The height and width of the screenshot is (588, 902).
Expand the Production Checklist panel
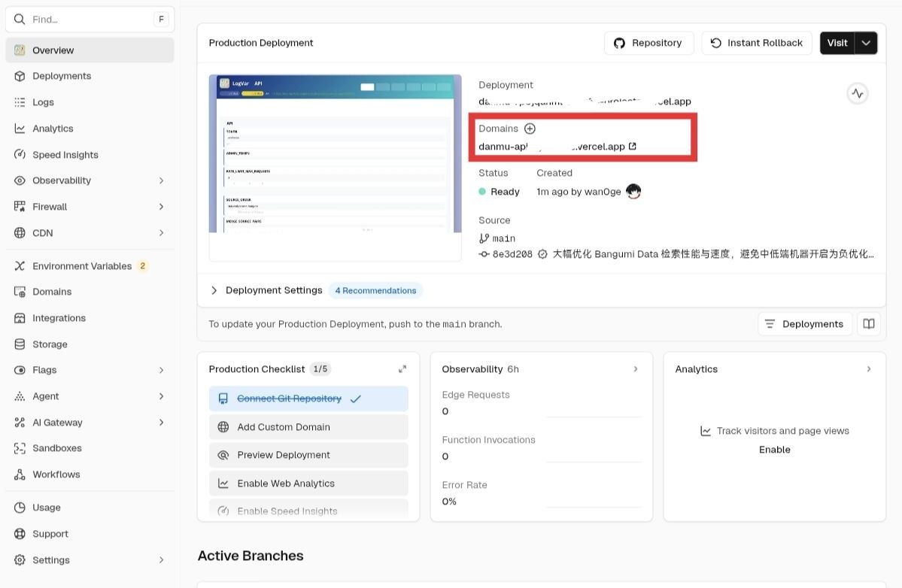(x=402, y=369)
